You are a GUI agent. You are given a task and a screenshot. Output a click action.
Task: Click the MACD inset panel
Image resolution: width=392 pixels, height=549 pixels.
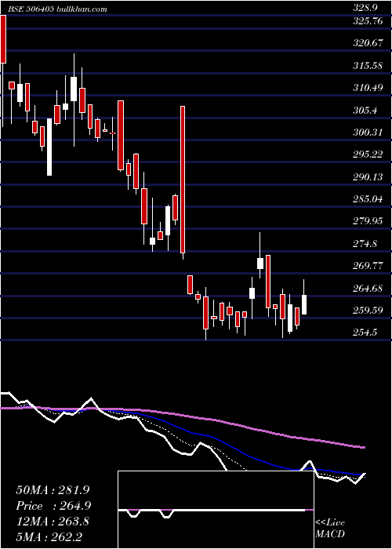pos(216,510)
